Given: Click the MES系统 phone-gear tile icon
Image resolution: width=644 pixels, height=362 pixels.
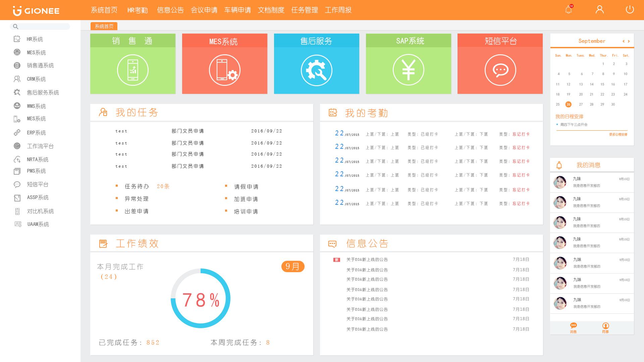Looking at the screenshot, I should [224, 70].
